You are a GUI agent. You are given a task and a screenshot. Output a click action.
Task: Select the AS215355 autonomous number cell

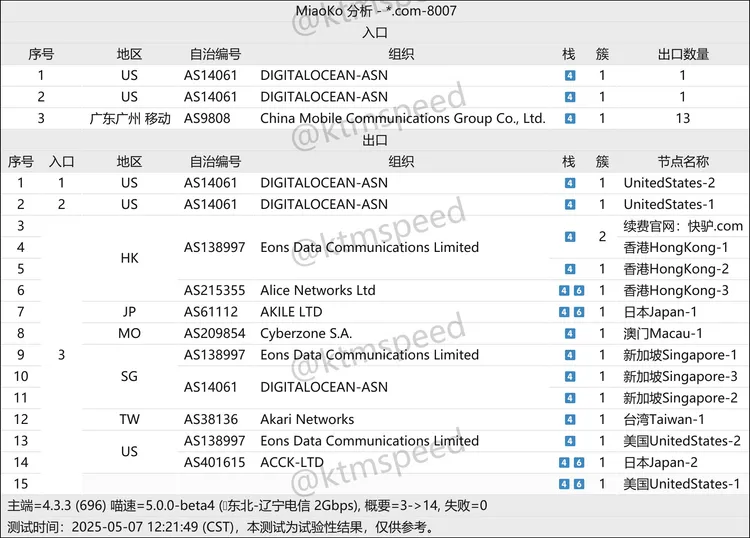214,291
